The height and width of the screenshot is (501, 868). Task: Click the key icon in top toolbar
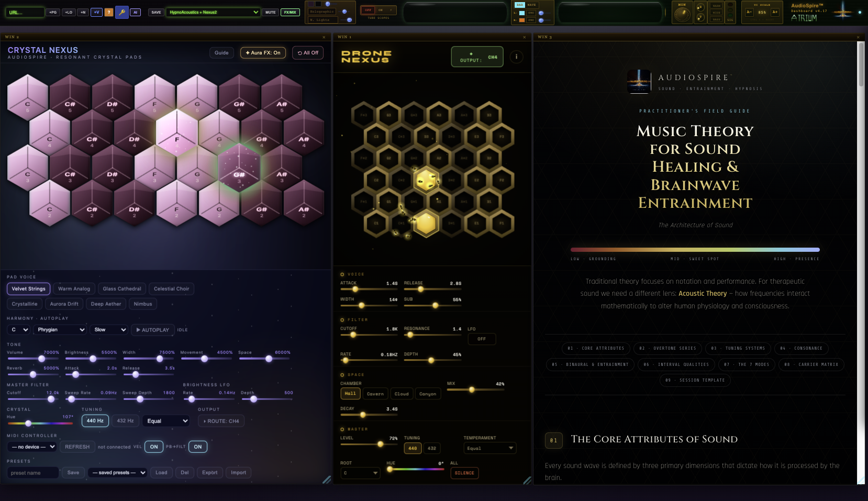coord(122,12)
